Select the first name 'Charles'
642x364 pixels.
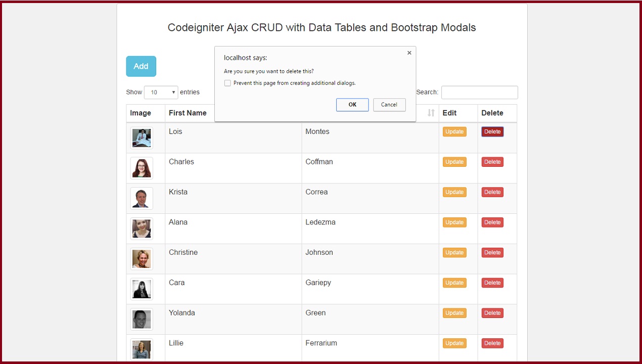click(181, 162)
